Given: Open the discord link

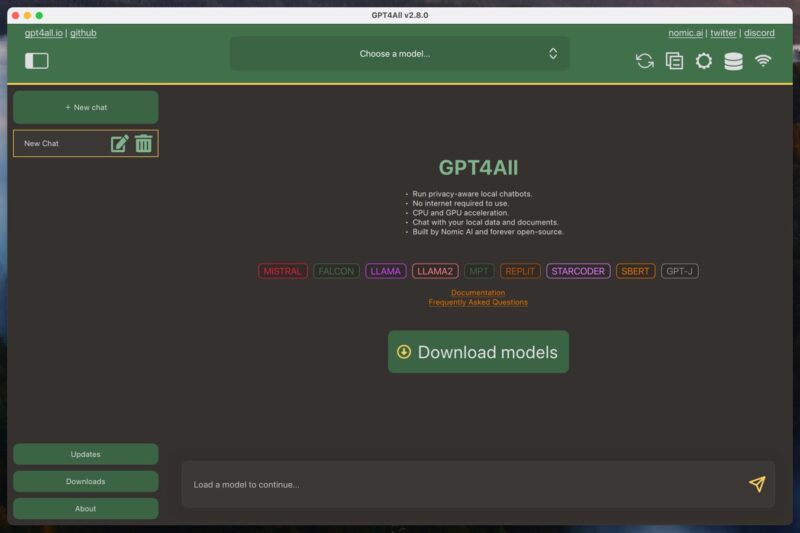Looking at the screenshot, I should click(759, 33).
